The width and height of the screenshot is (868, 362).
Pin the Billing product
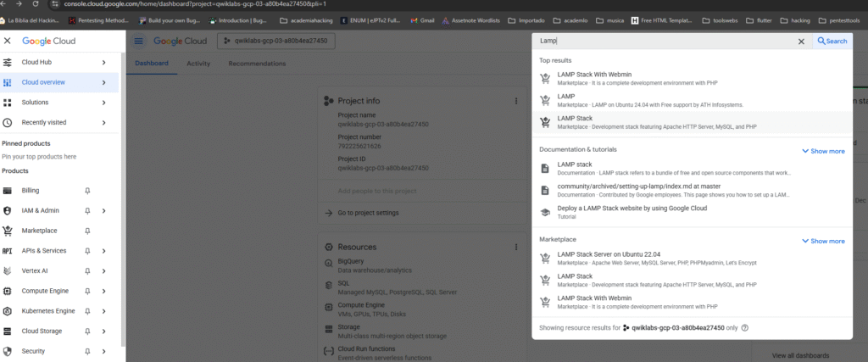pyautogui.click(x=88, y=191)
